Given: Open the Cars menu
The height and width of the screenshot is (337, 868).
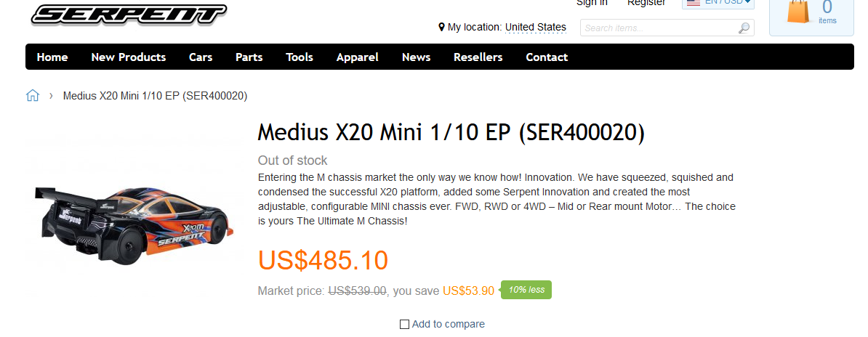Looking at the screenshot, I should click(x=201, y=57).
